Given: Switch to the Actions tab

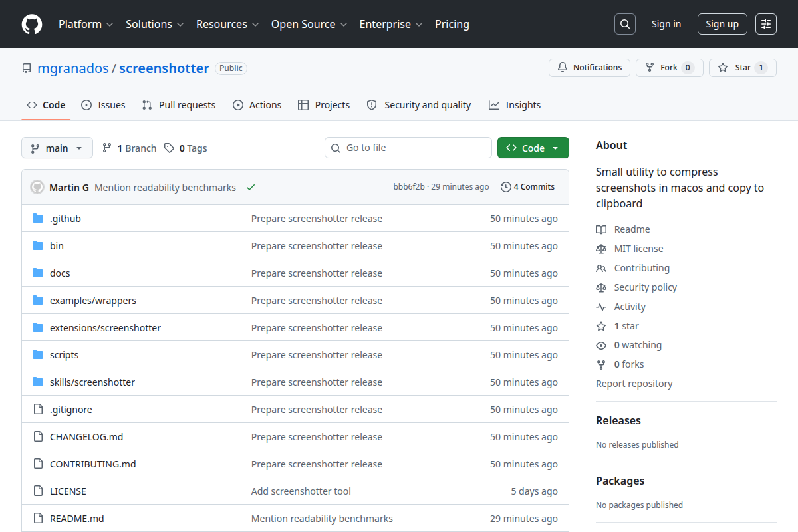Looking at the screenshot, I should pos(257,105).
